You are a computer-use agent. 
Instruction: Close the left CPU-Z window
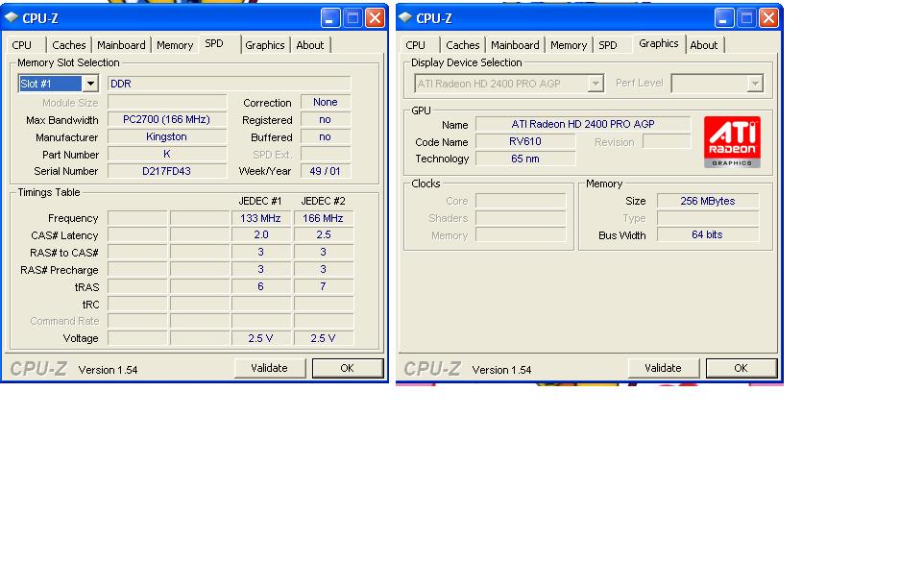(x=375, y=18)
